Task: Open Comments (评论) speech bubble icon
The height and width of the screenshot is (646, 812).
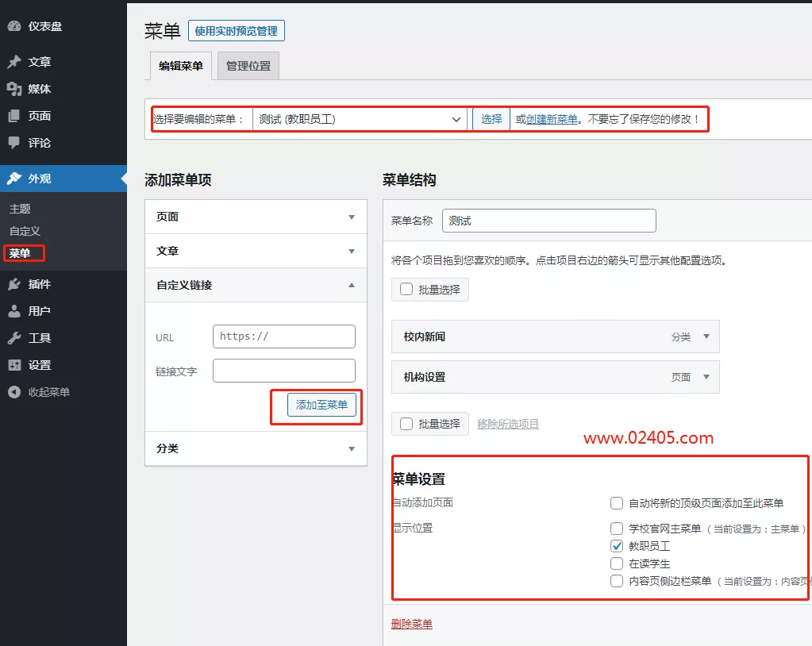Action: pyautogui.click(x=14, y=143)
